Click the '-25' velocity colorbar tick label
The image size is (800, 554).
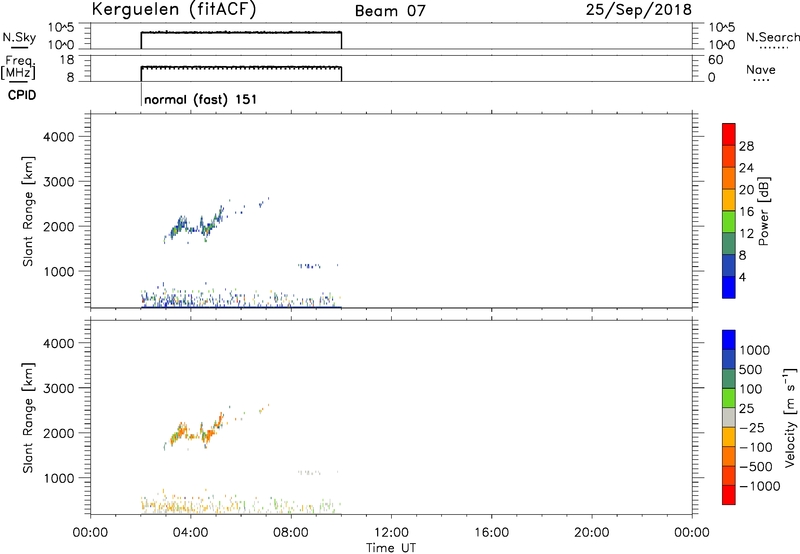coord(751,428)
